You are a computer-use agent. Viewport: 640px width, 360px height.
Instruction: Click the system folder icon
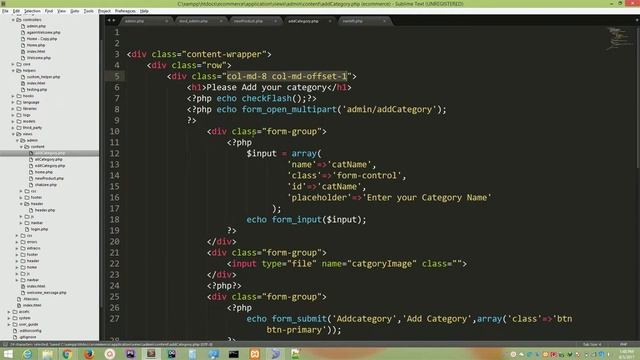click(15, 318)
